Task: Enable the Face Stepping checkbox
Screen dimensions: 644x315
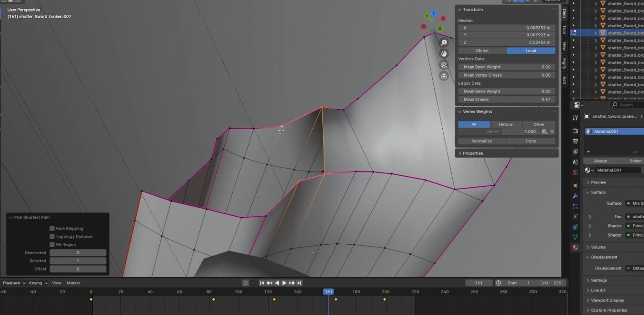Action: [x=52, y=228]
